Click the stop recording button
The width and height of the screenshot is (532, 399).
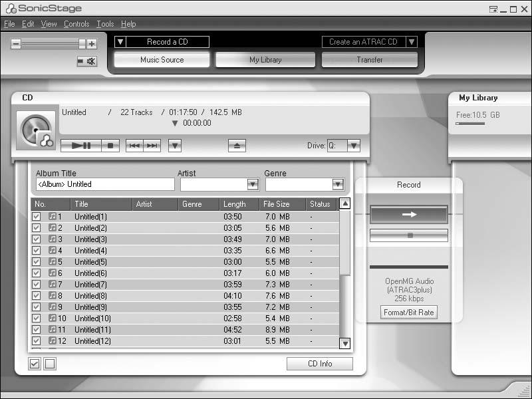click(409, 235)
